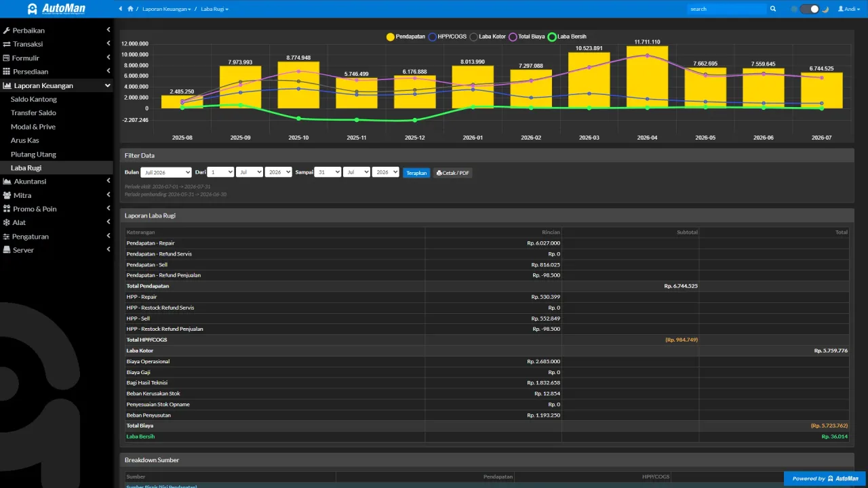Screen dimensions: 868x488
Task: Click the Breakdown Sumber panel heading
Action: pyautogui.click(x=152, y=460)
